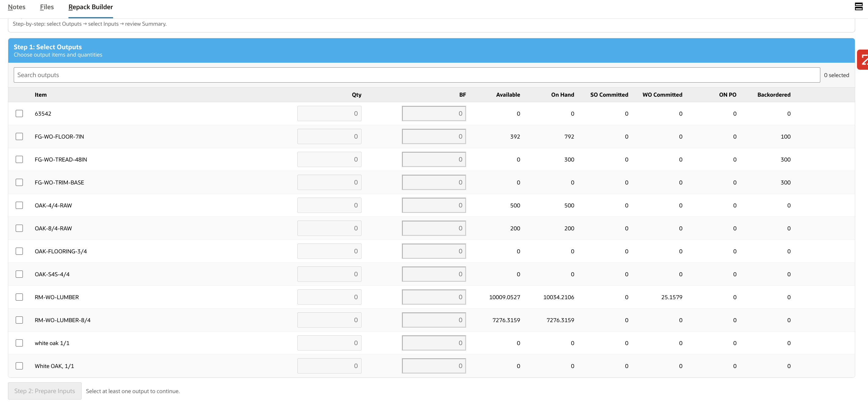Focus the Search outputs field

(417, 75)
